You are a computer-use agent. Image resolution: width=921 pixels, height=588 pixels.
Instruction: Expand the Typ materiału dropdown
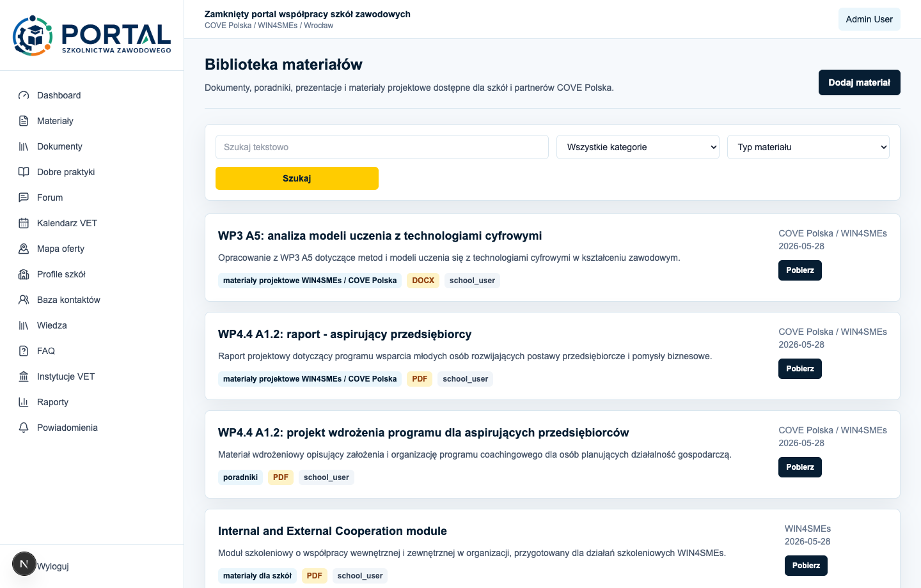point(808,147)
